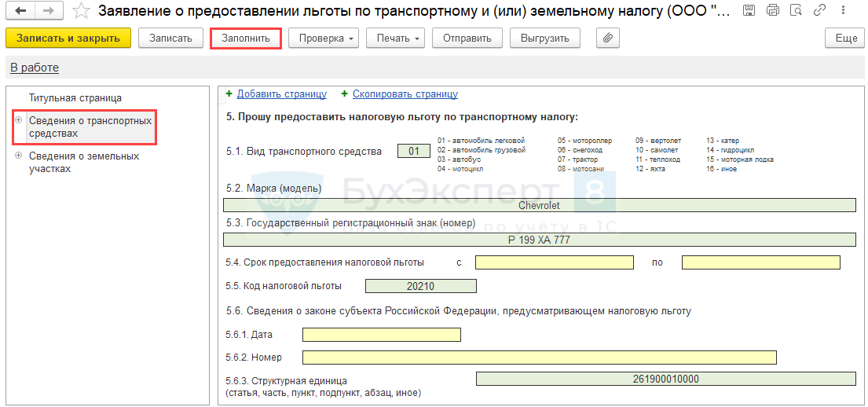Image resolution: width=868 pixels, height=407 pixels.
Task: Open the Проверка dropdown
Action: [x=324, y=38]
